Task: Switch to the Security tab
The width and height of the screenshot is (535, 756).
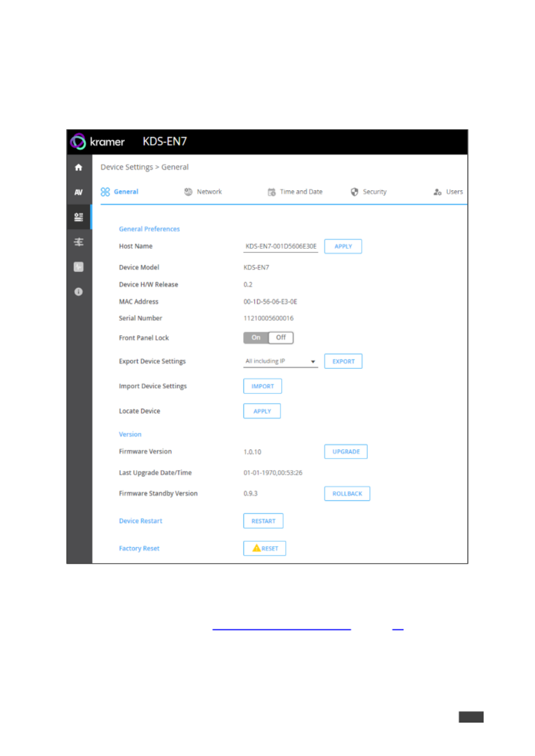Action: pos(369,192)
